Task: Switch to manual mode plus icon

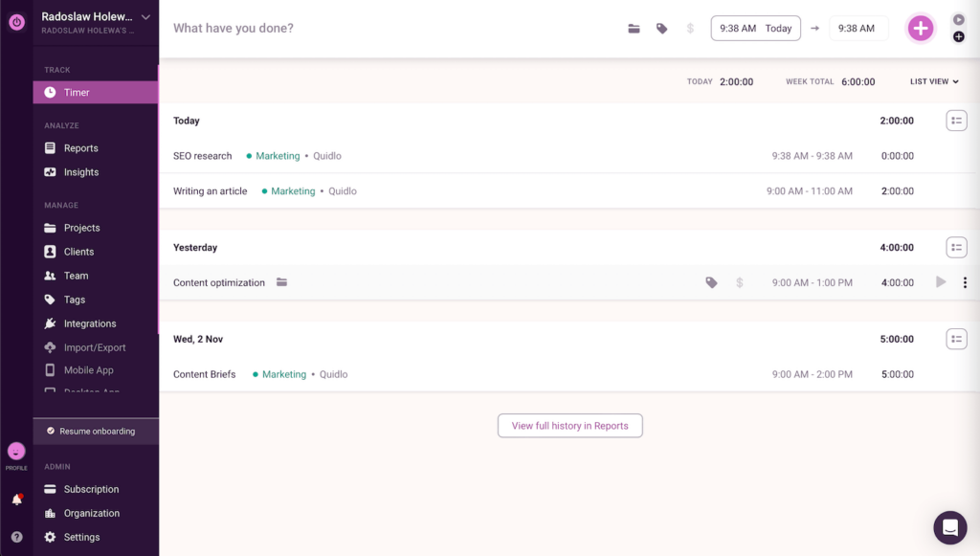Action: coord(959,37)
